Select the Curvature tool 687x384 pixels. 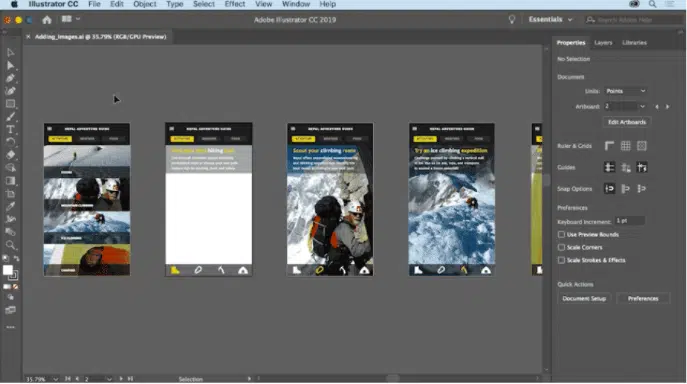[x=11, y=91]
